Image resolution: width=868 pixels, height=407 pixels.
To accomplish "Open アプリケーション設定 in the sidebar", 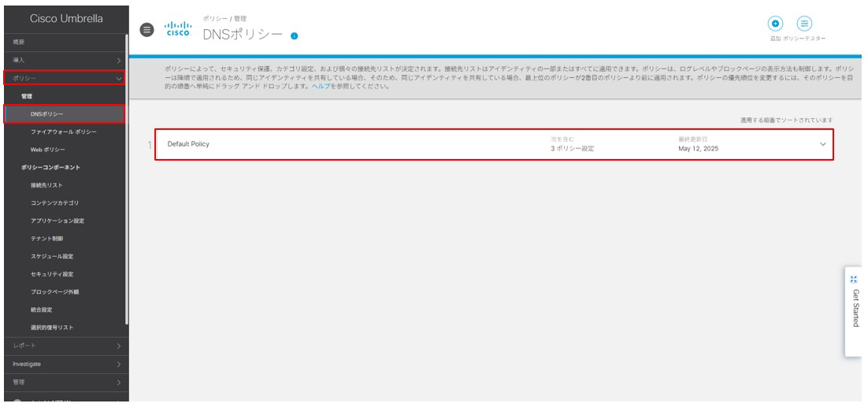I will point(57,220).
